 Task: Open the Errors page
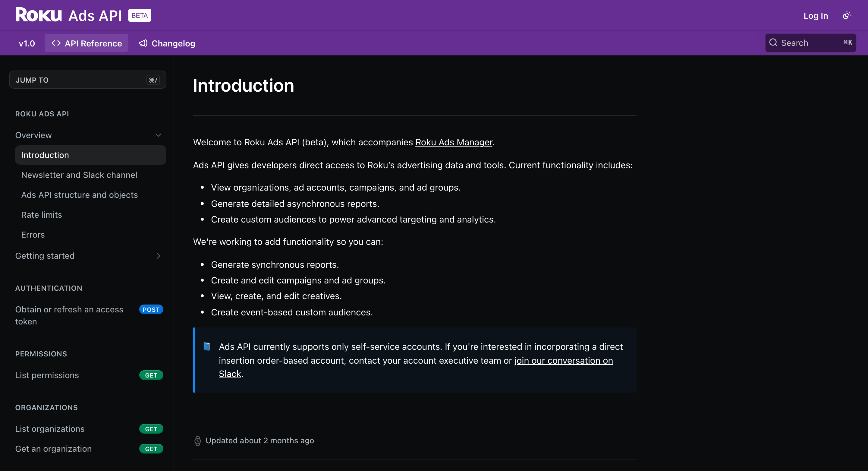(x=33, y=235)
